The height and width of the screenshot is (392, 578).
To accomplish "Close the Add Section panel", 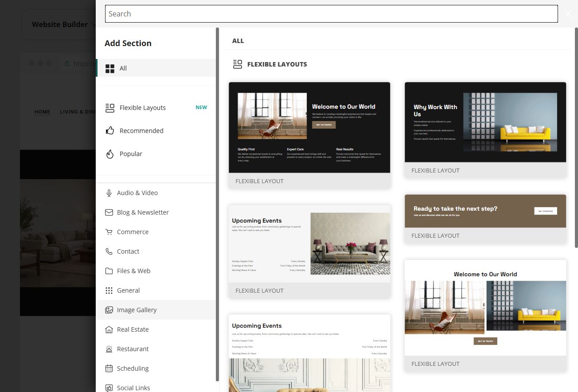I will click(568, 14).
